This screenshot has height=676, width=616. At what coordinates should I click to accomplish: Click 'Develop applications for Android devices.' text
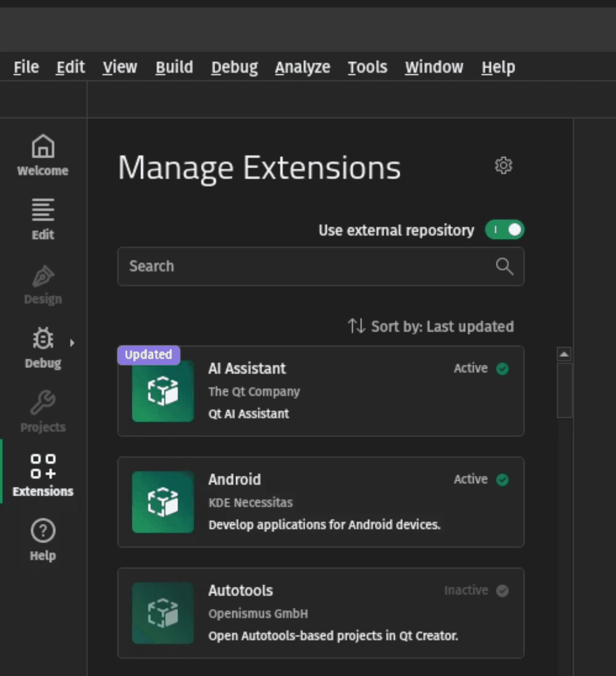tap(325, 525)
